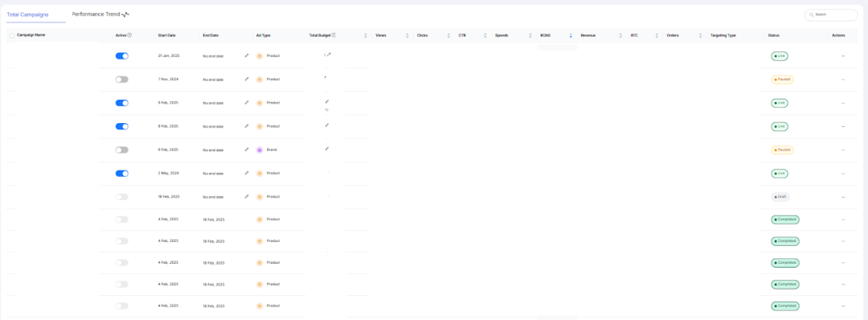Switch to Performance Trend tab
The height and width of the screenshot is (320, 868).
coord(100,14)
